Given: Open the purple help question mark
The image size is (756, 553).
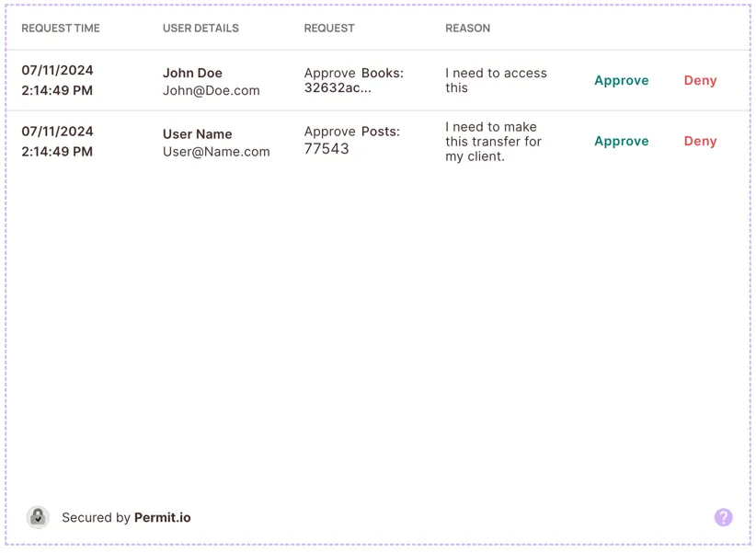Looking at the screenshot, I should tap(724, 517).
